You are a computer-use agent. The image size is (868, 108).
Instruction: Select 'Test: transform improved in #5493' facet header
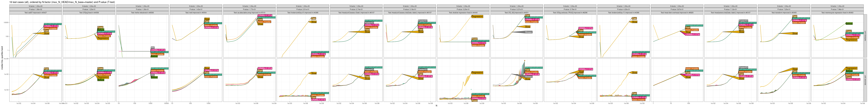pyautogui.click(x=784, y=13)
